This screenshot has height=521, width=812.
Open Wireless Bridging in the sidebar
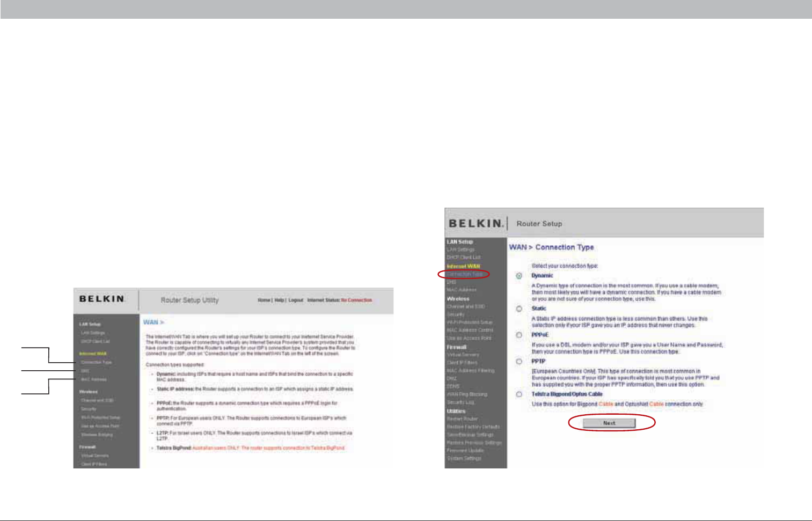click(x=97, y=435)
